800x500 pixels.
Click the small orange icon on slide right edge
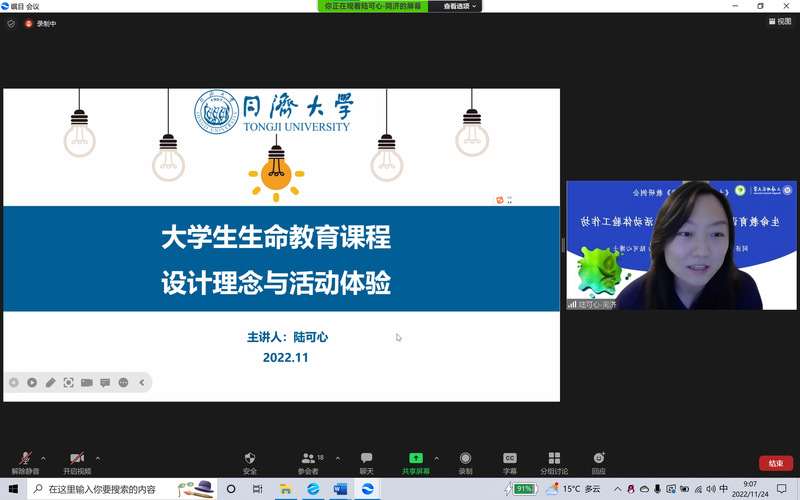click(500, 200)
